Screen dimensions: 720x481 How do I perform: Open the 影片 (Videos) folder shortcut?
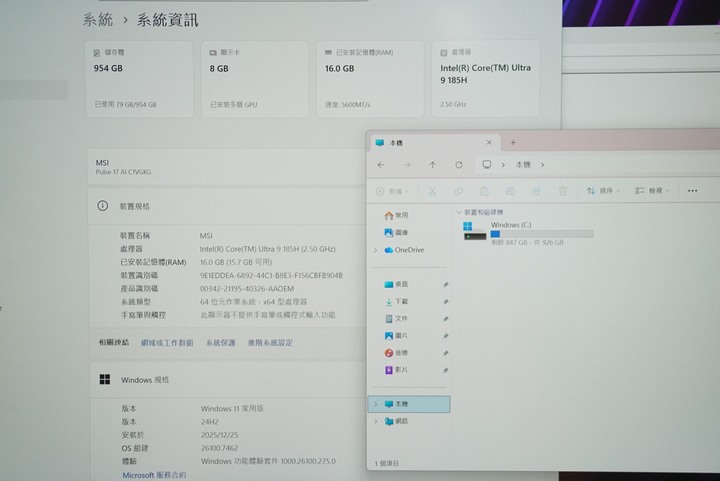pyautogui.click(x=400, y=370)
